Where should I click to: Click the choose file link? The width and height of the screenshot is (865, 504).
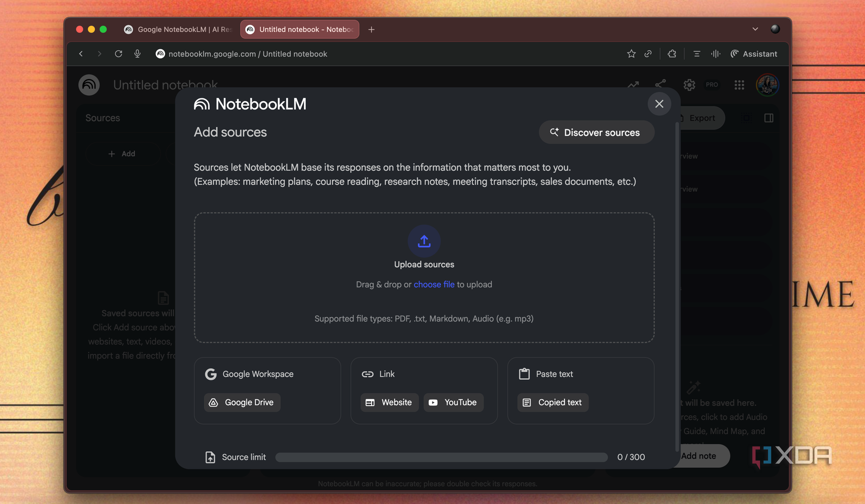pos(434,284)
